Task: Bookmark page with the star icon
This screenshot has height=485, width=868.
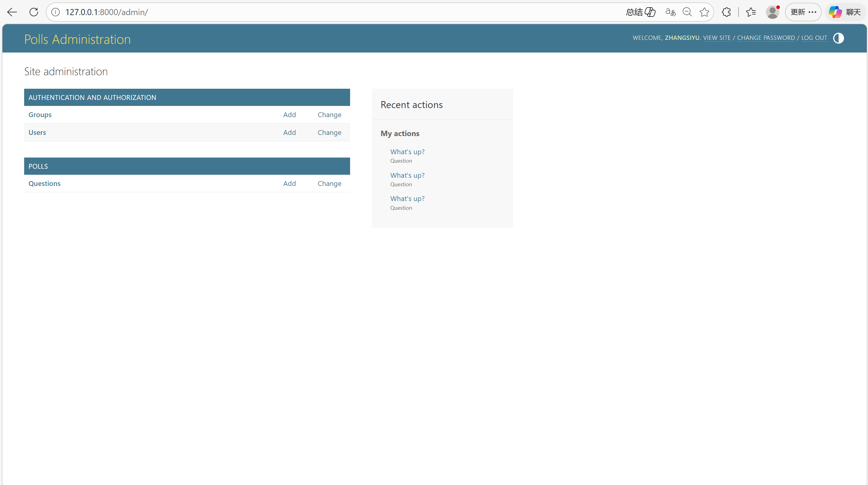Action: tap(704, 12)
